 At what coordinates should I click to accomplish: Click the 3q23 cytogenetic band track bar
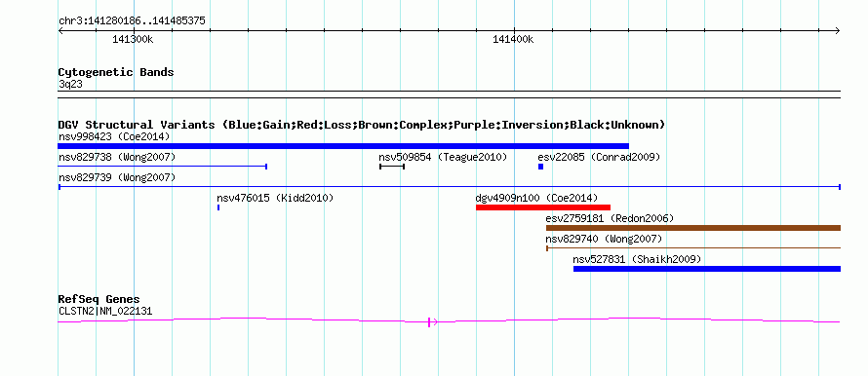pos(450,94)
